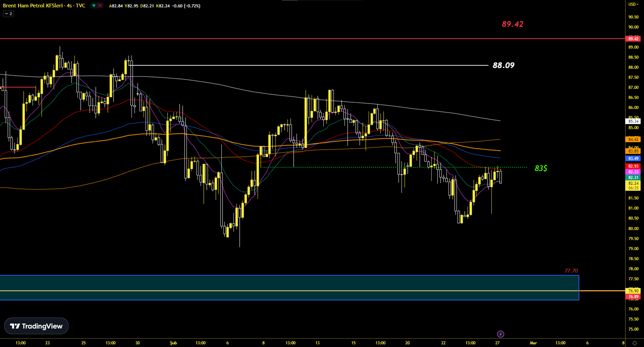
Task: Click the 90.50 price scale level
Action: coord(633,17)
